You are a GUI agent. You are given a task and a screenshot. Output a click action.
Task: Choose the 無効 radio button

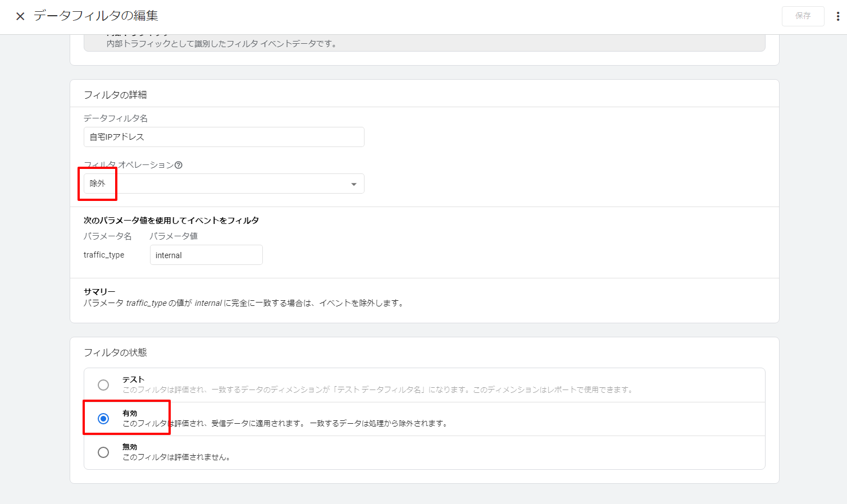(103, 452)
